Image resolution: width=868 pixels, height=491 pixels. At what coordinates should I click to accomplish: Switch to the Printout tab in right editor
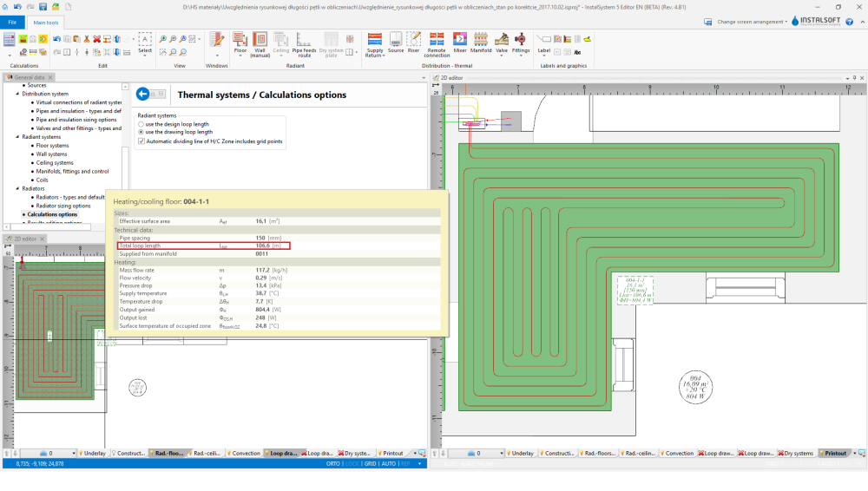pyautogui.click(x=834, y=453)
